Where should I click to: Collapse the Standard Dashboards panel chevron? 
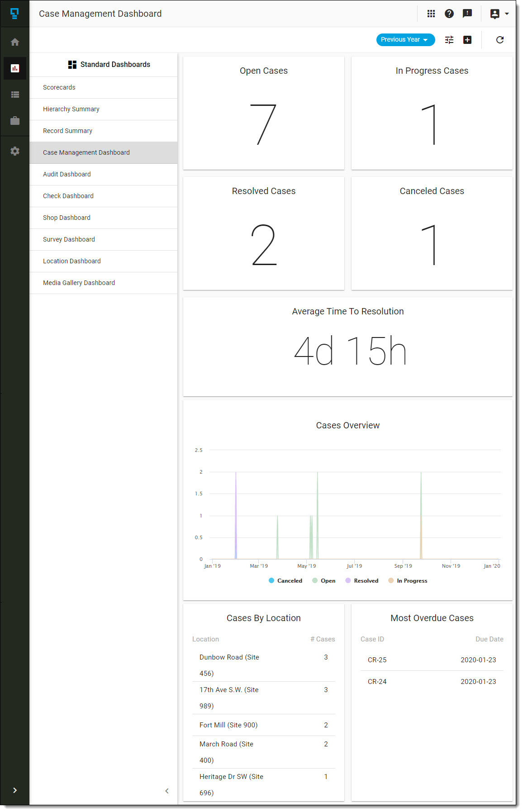coord(167,791)
